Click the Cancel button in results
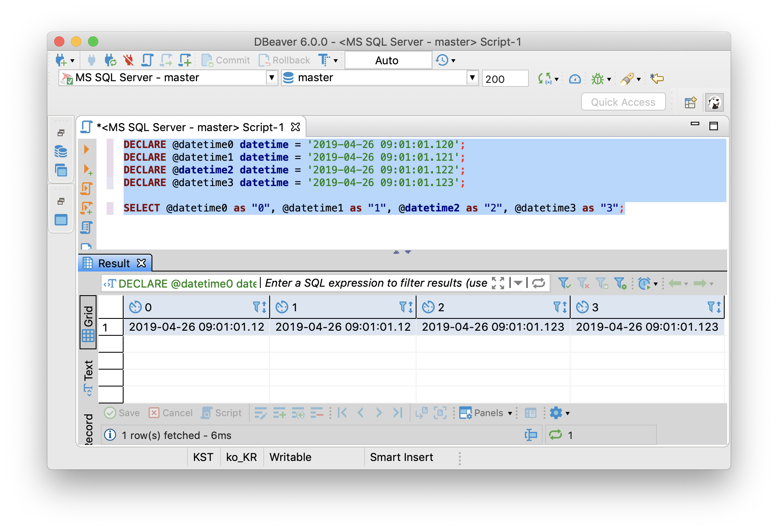The width and height of the screenshot is (778, 532). click(x=171, y=413)
